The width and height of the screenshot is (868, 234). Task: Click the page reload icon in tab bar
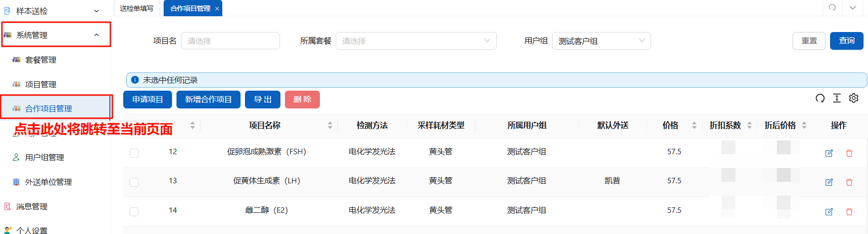point(832,8)
